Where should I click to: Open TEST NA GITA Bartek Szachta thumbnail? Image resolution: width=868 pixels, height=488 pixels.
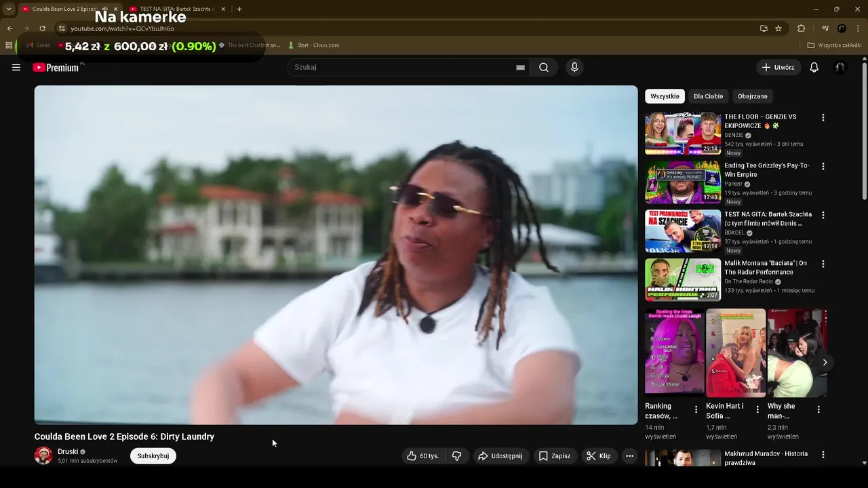tap(683, 231)
